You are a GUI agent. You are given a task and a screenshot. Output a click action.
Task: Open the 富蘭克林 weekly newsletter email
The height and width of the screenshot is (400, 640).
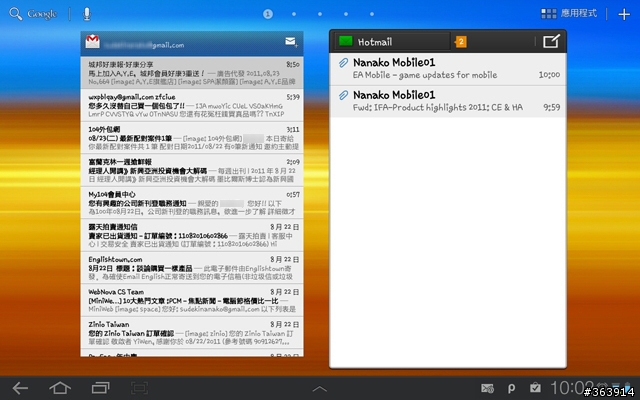[192, 170]
